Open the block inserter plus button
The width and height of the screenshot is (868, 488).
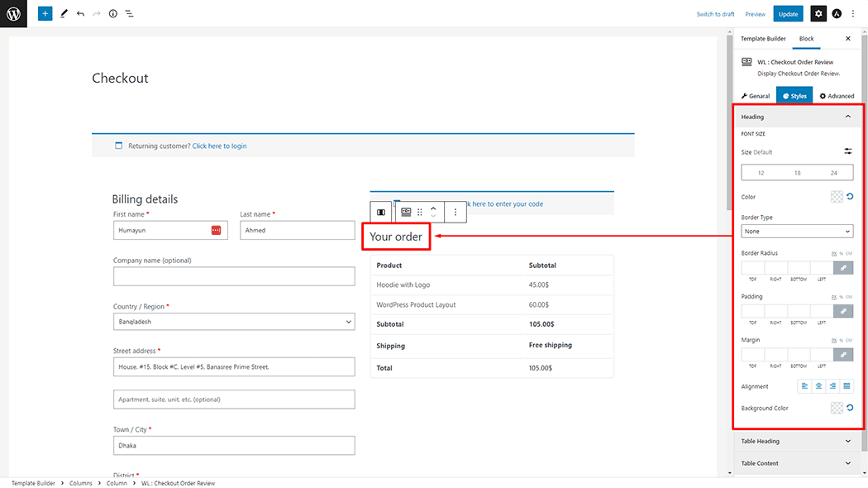point(45,14)
